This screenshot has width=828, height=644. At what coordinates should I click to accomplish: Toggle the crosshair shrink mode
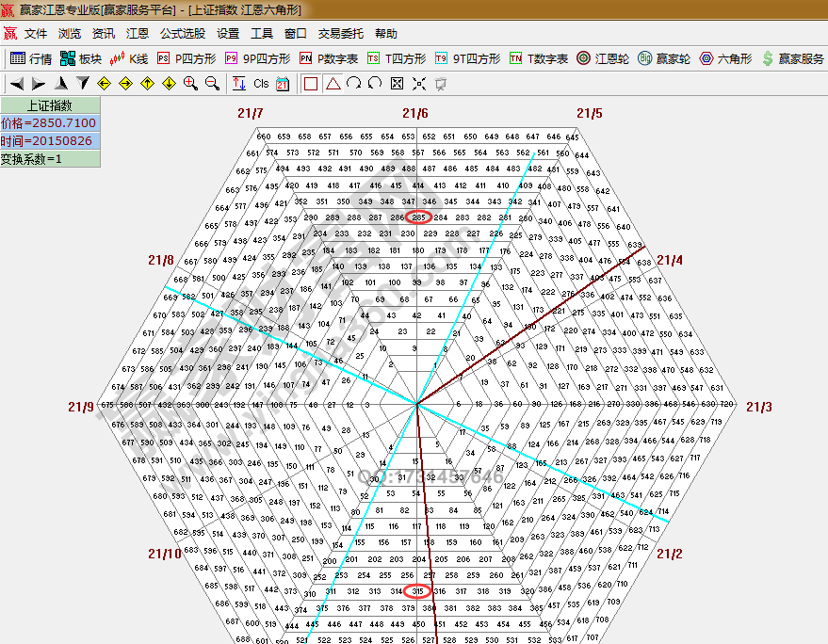pos(417,84)
